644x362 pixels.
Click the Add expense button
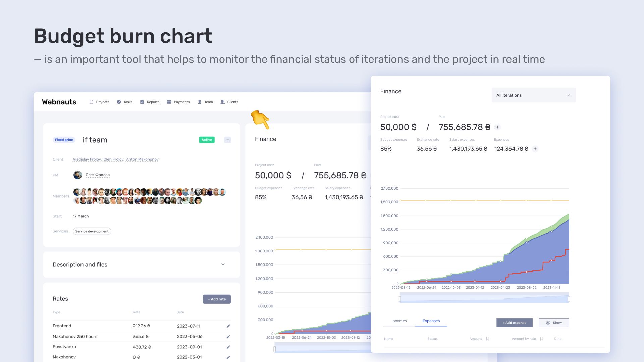pyautogui.click(x=515, y=323)
